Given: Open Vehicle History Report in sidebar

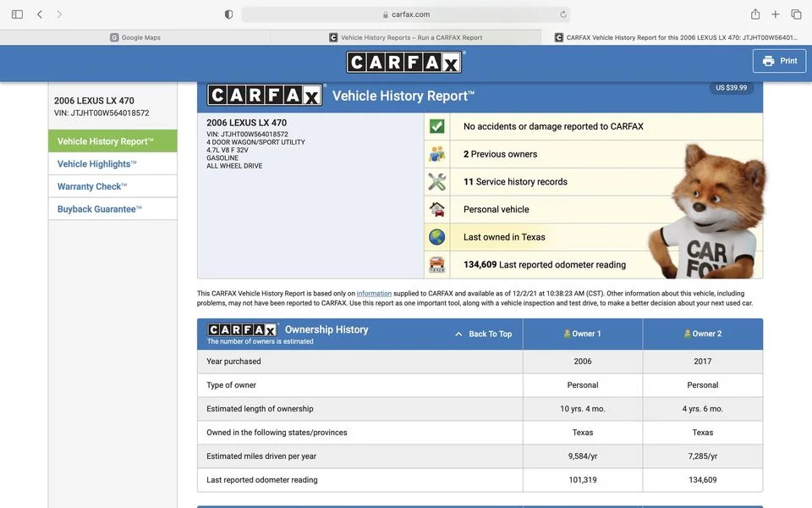Looking at the screenshot, I should pyautogui.click(x=112, y=141).
